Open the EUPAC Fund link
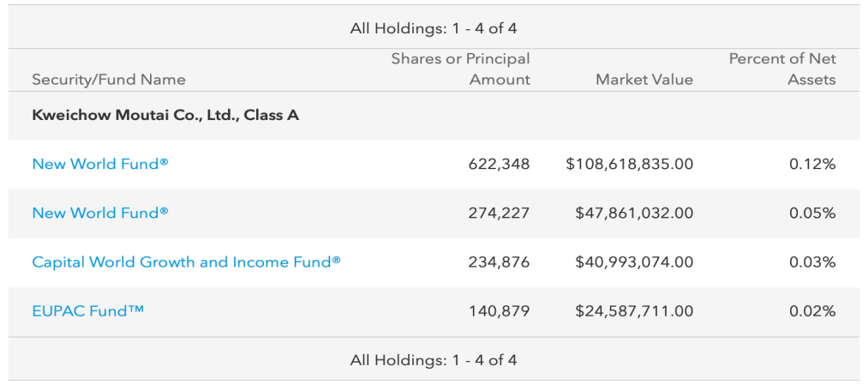Viewport: 868px width, 385px height. coord(88,310)
